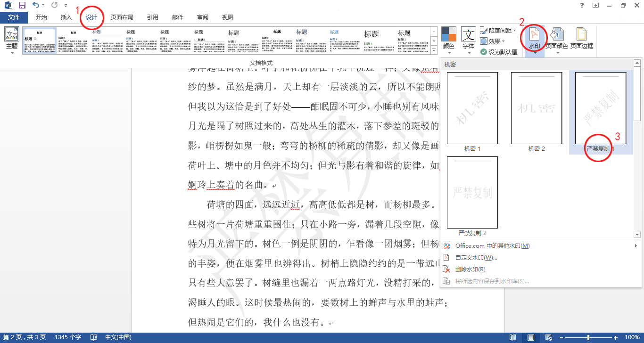Click 将所选内容保存到水印库 entry

click(x=540, y=281)
